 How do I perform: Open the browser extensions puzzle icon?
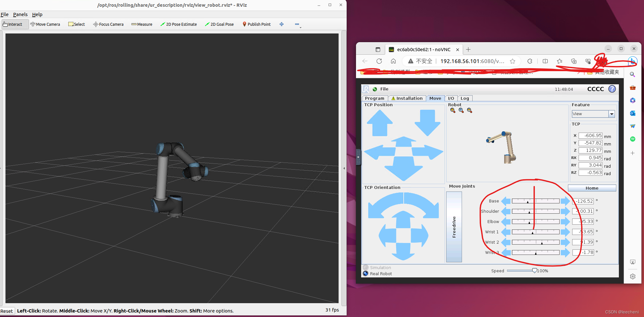pyautogui.click(x=530, y=61)
